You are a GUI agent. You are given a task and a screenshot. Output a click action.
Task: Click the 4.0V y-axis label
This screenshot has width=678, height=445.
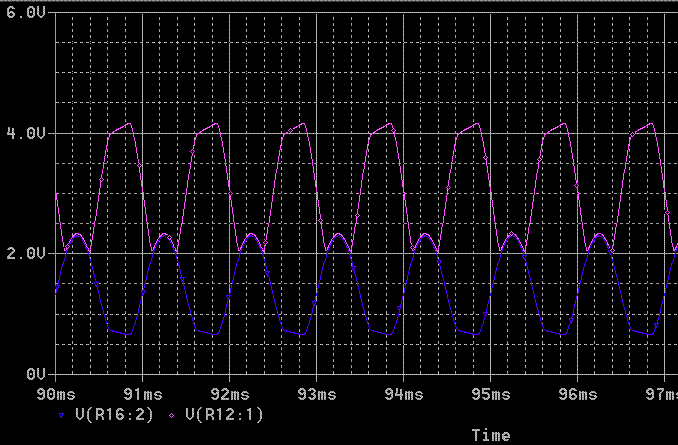pyautogui.click(x=26, y=133)
